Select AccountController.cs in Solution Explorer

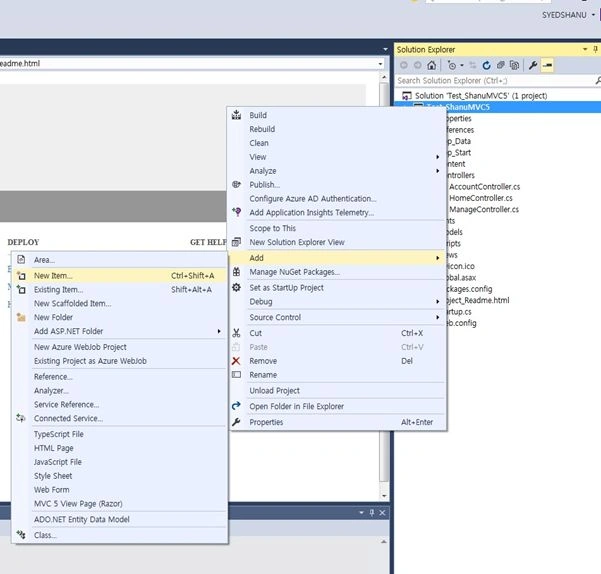(x=484, y=187)
